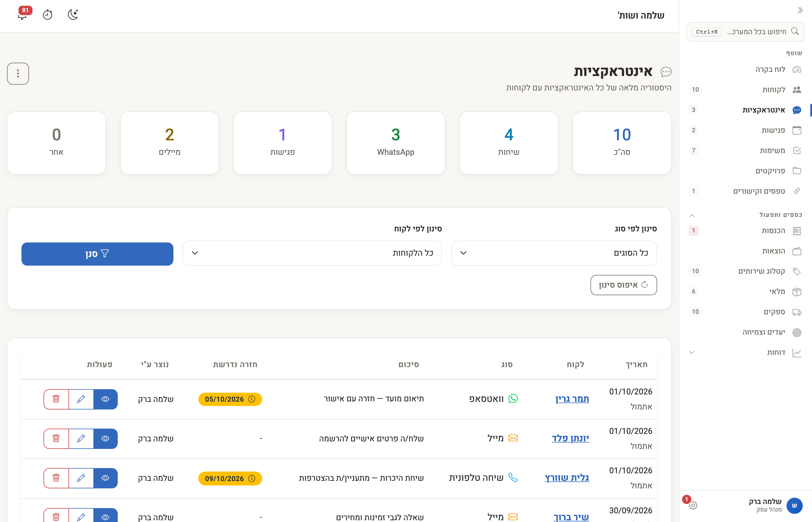The width and height of the screenshot is (812, 522).
Task: Edit the יונתן פלד interaction pencil icon
Action: coord(81,438)
